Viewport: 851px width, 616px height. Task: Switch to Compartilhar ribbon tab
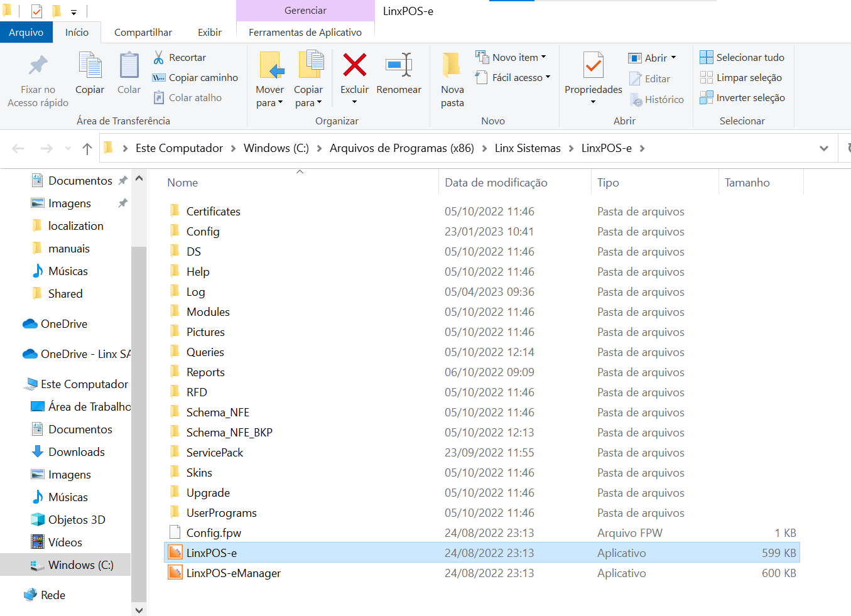143,32
